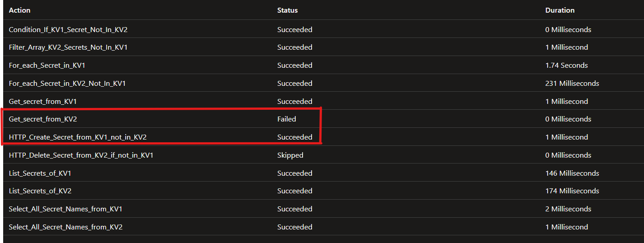Select Select_All_Secret_Names_from_KV1 action
Viewport: 644px width, 243px height.
65,209
